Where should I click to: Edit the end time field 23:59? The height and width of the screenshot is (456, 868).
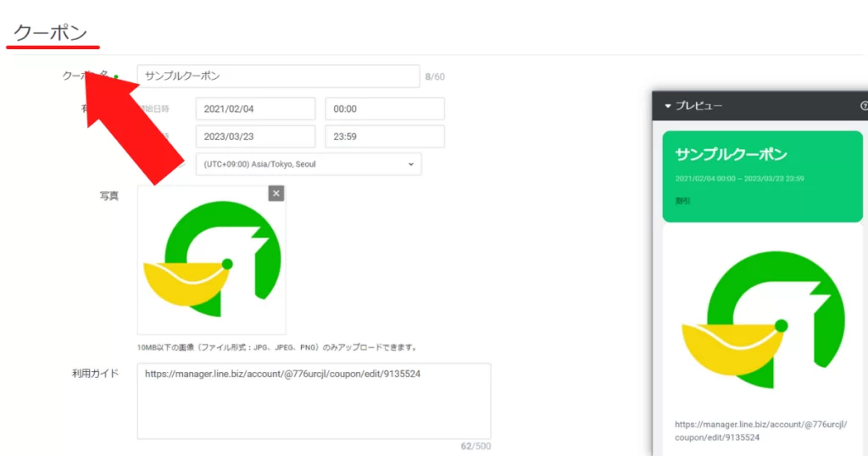point(385,136)
